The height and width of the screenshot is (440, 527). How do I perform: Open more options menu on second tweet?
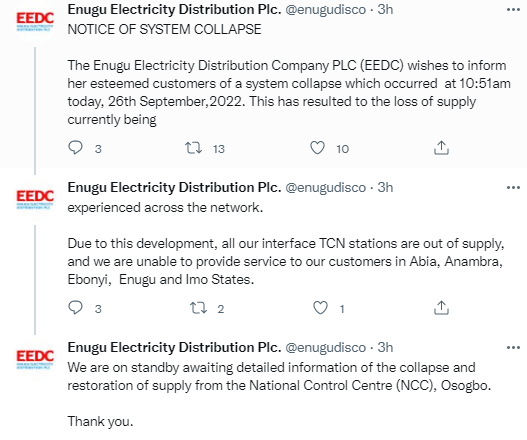(x=513, y=188)
